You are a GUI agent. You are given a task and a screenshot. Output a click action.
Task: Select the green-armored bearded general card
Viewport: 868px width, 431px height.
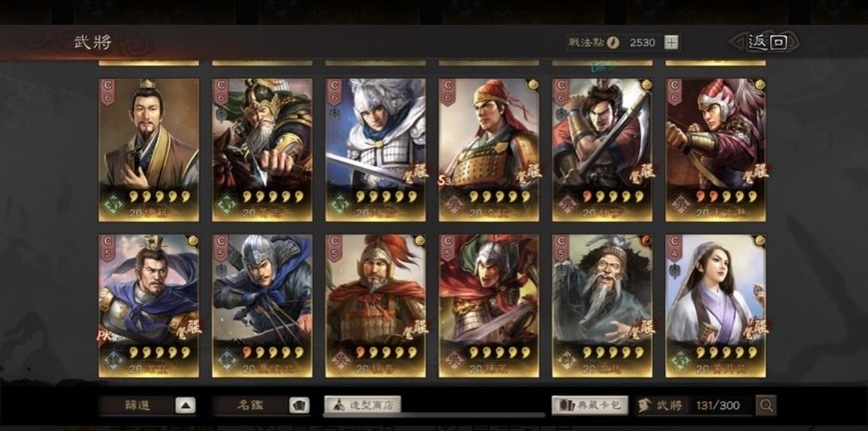click(262, 150)
